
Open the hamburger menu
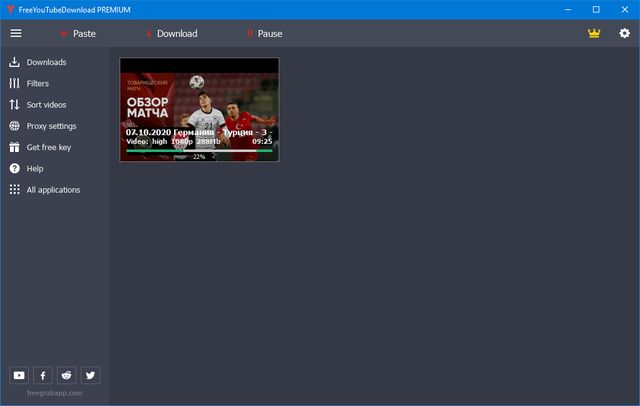point(15,33)
